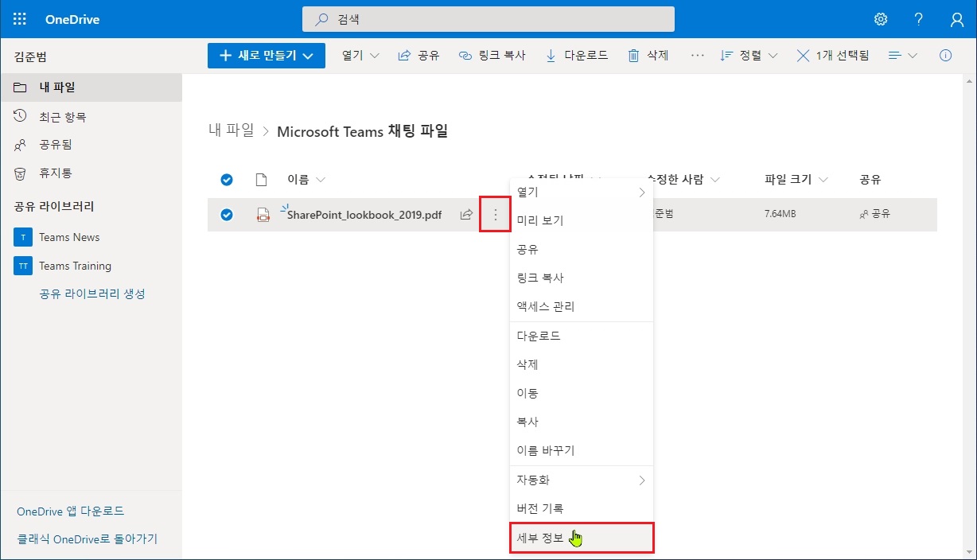Viewport: 977px width, 560px height.
Task: Go to 내 파일 in the sidebar
Action: tap(91, 87)
